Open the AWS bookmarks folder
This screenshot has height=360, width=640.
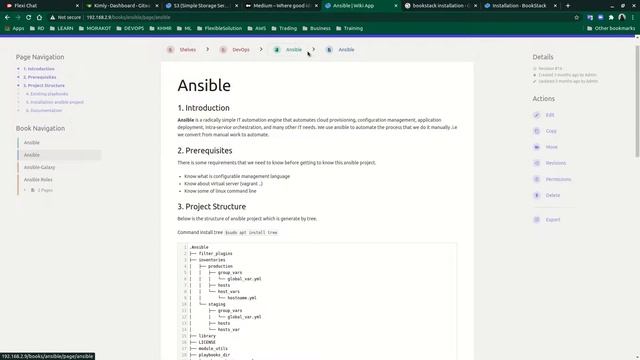(x=256, y=29)
